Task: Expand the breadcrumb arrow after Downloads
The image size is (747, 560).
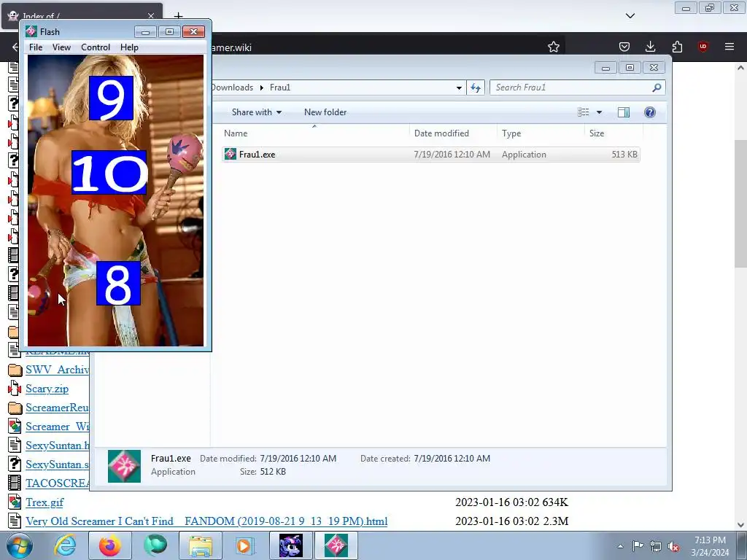Action: (262, 87)
